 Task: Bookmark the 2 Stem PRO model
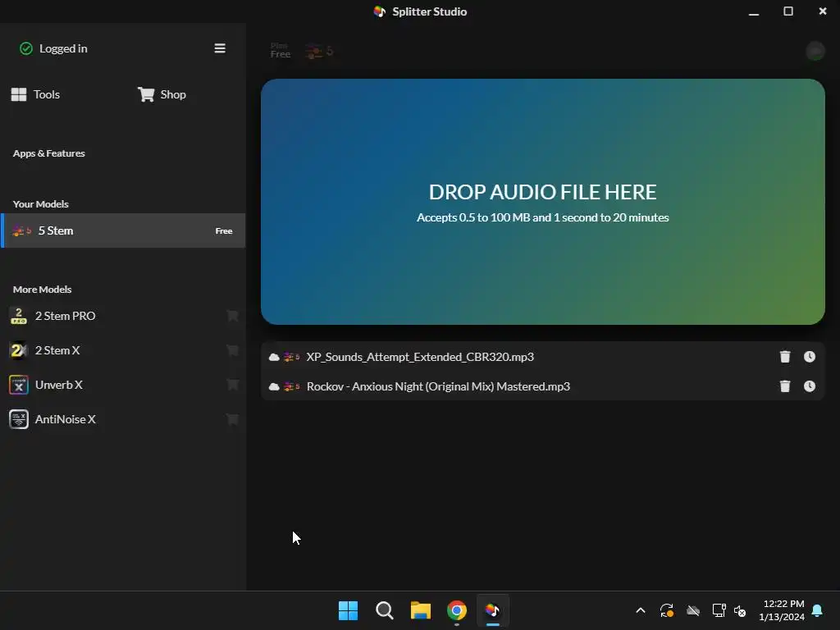(x=232, y=316)
